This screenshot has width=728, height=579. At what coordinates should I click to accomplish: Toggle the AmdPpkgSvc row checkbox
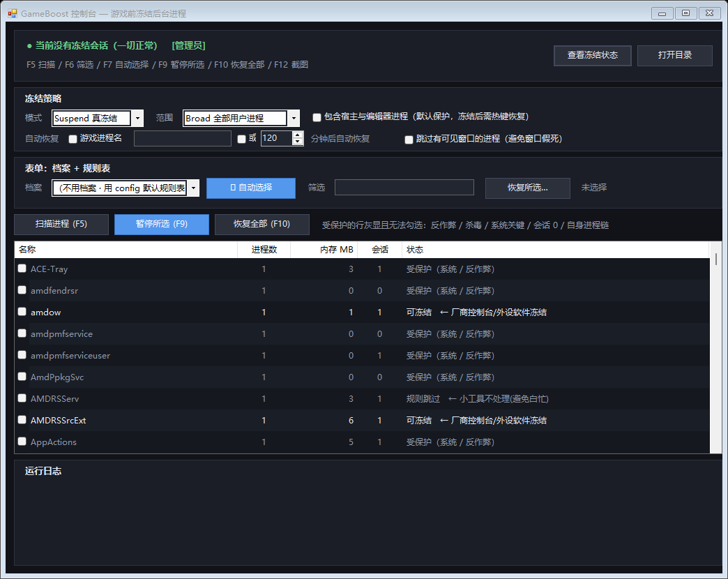[22, 376]
